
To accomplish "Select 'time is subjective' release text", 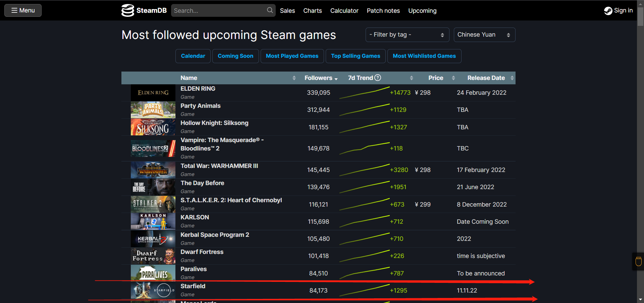I will 481,256.
